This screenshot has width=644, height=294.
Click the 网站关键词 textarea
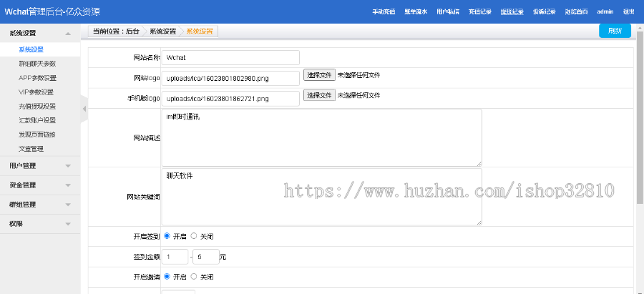[321, 197]
